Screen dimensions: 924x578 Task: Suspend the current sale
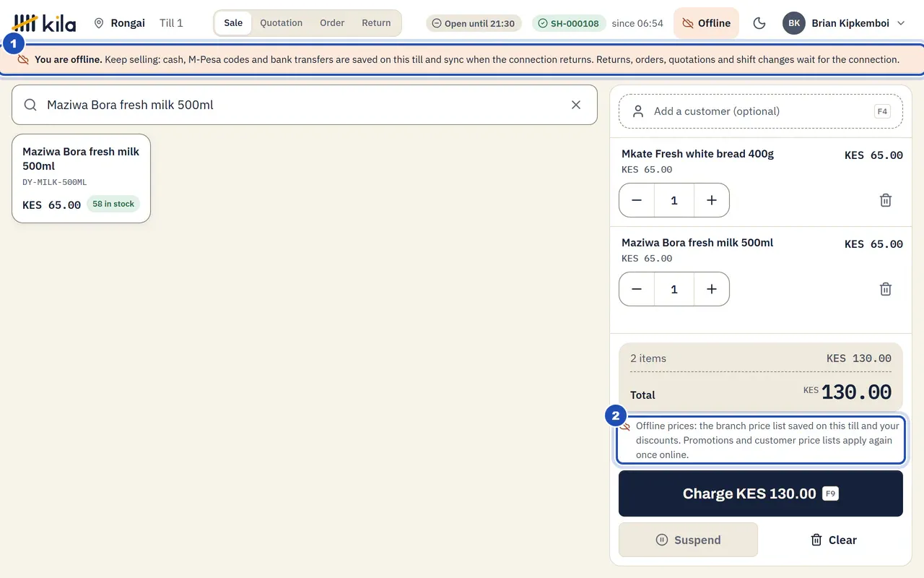(x=688, y=540)
